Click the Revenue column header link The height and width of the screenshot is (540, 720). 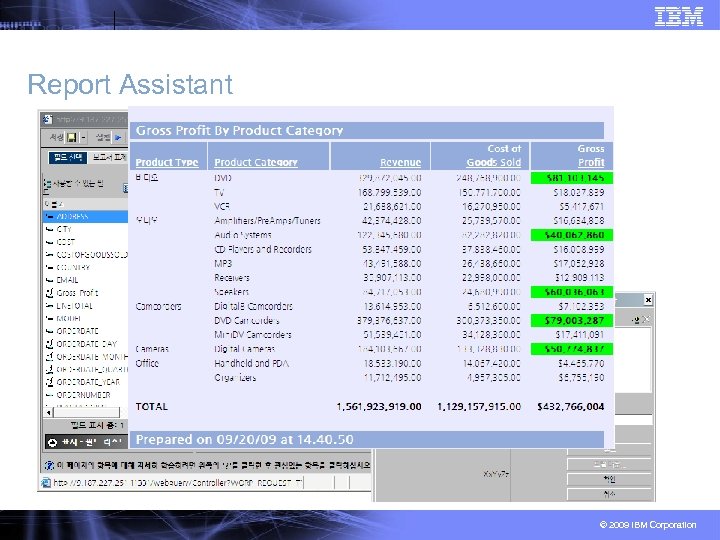click(400, 162)
